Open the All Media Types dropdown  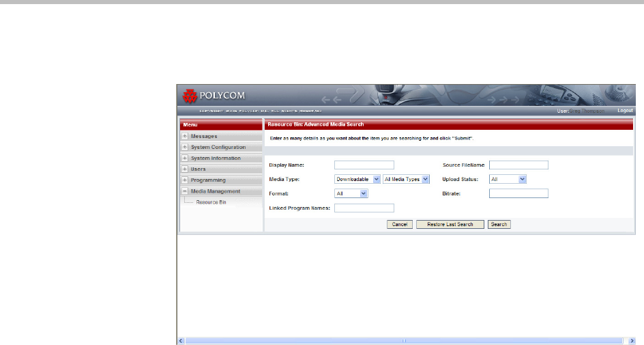pos(406,179)
